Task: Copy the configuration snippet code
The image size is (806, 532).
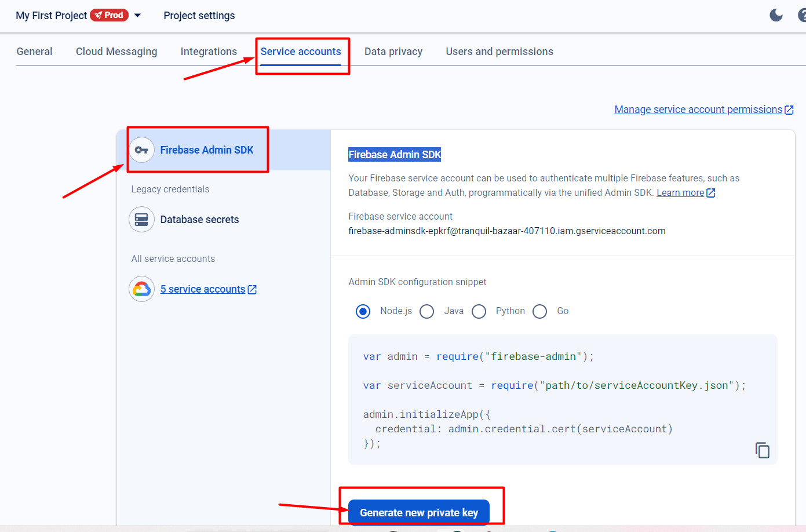Action: tap(763, 450)
